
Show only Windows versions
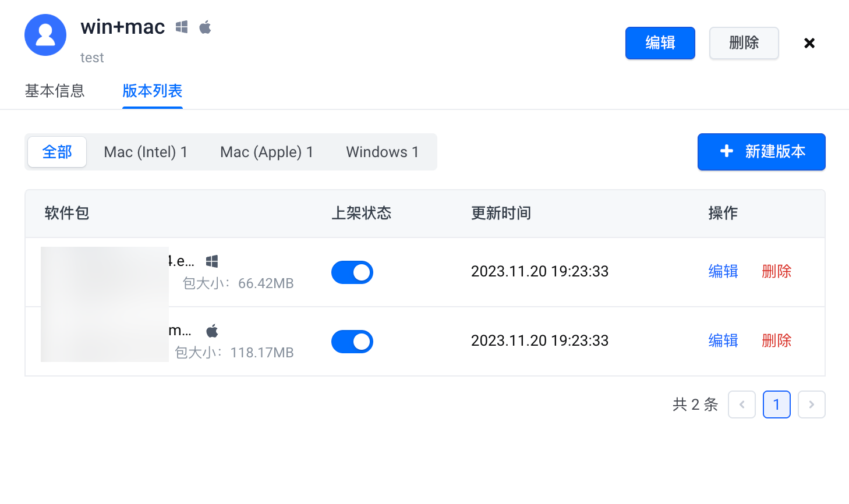click(383, 152)
